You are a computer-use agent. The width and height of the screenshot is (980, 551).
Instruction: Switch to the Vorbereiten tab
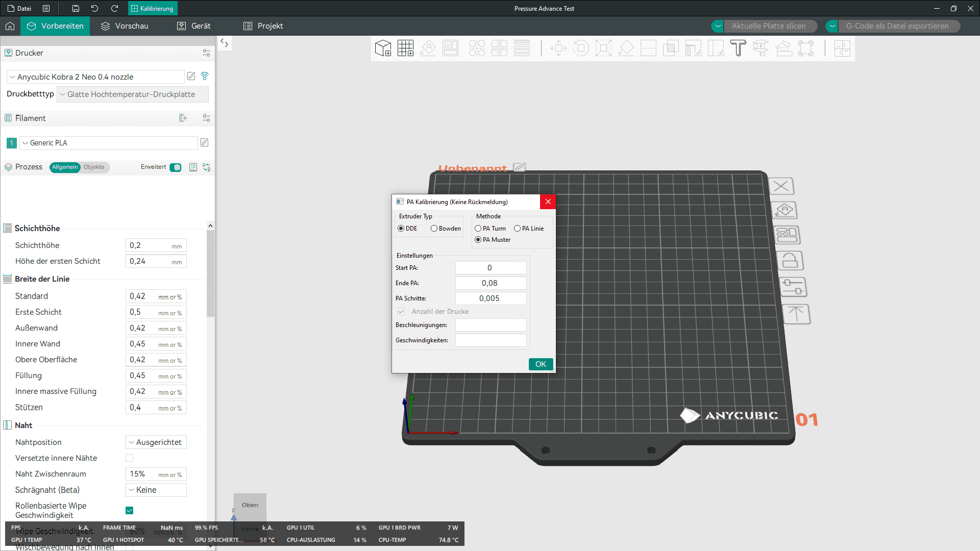click(55, 26)
